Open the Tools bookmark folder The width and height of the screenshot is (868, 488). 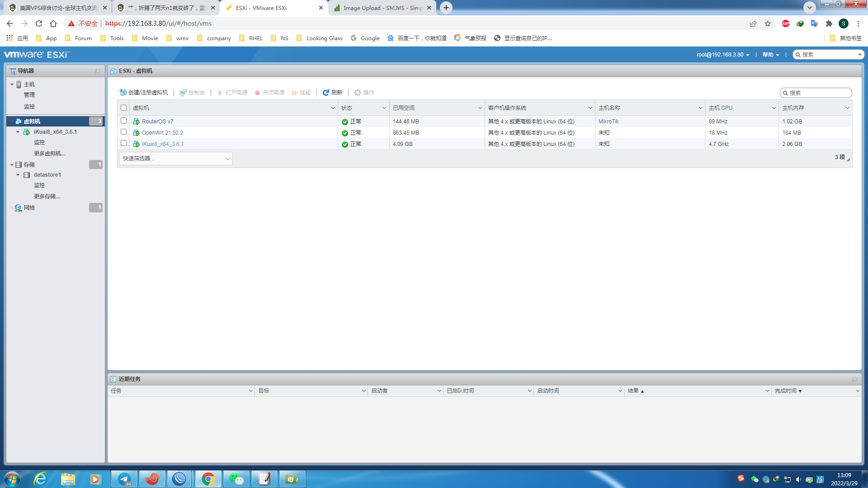tap(112, 38)
